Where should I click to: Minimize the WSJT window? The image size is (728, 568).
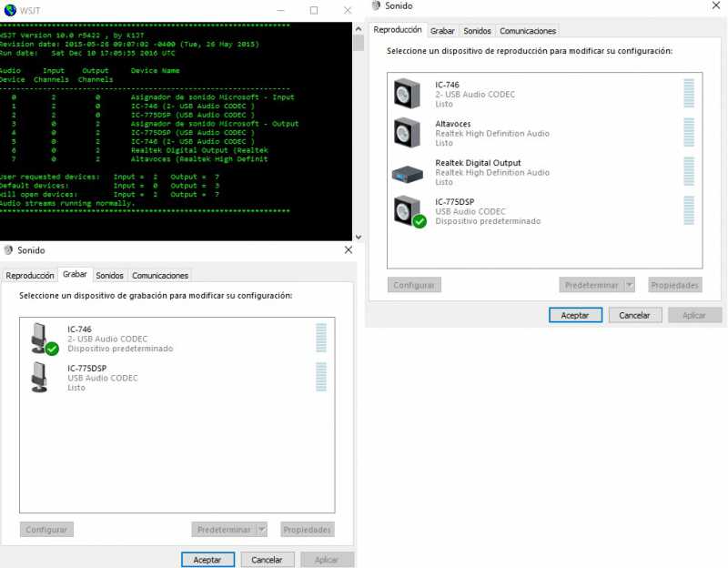280,10
